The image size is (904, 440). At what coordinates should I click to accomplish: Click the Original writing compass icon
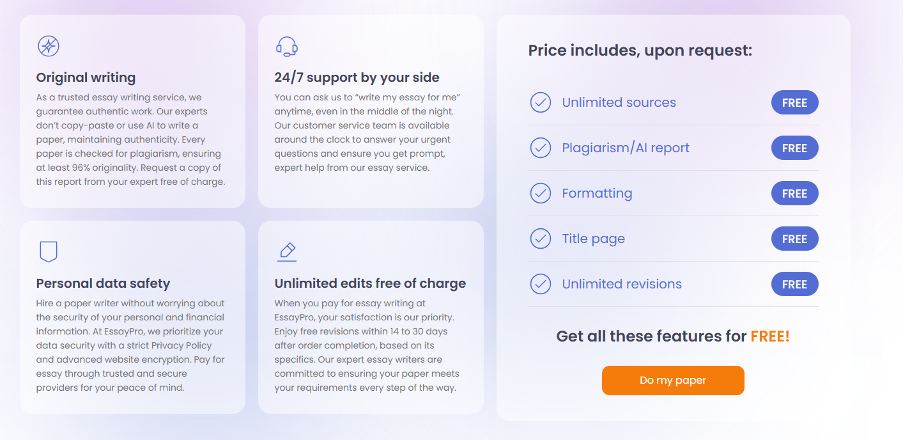click(x=48, y=46)
